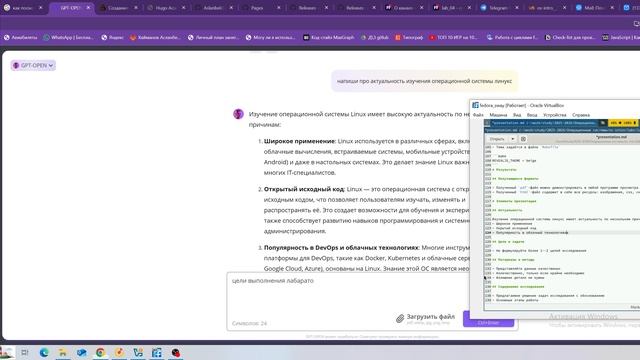Screen dimensions: 640x360
Task: Open the Типограф bookmark
Action: 409,37
